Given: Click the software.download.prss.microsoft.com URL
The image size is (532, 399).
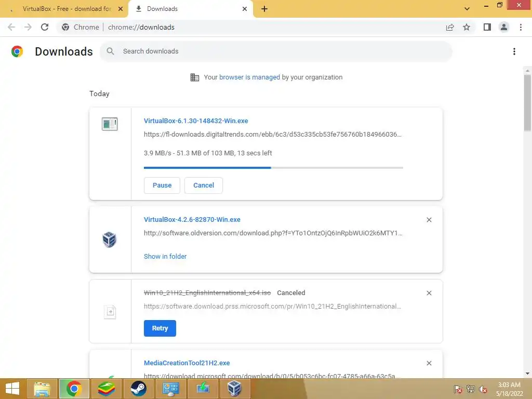Looking at the screenshot, I should pos(272,307).
